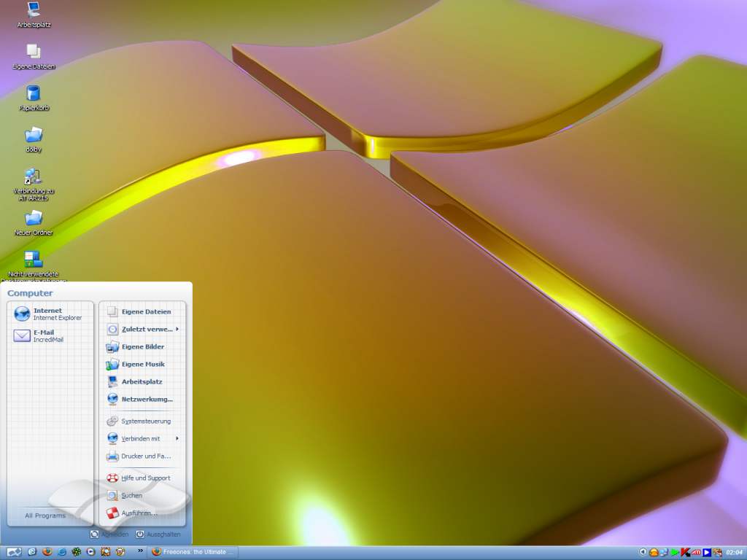
Task: Open Kaspersky tray icon
Action: pos(685,553)
